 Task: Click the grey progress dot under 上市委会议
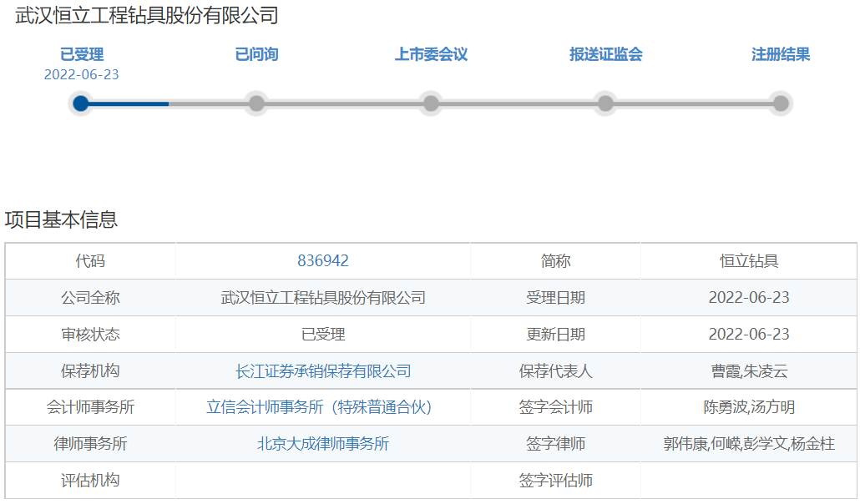[x=431, y=103]
